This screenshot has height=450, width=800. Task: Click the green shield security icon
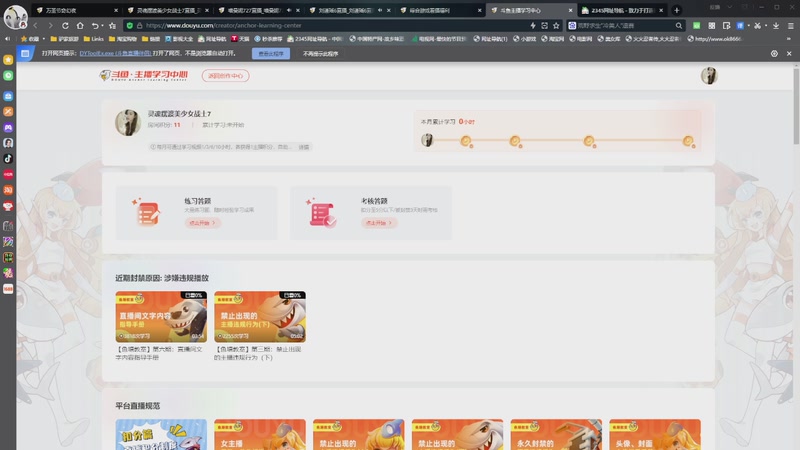tap(130, 26)
